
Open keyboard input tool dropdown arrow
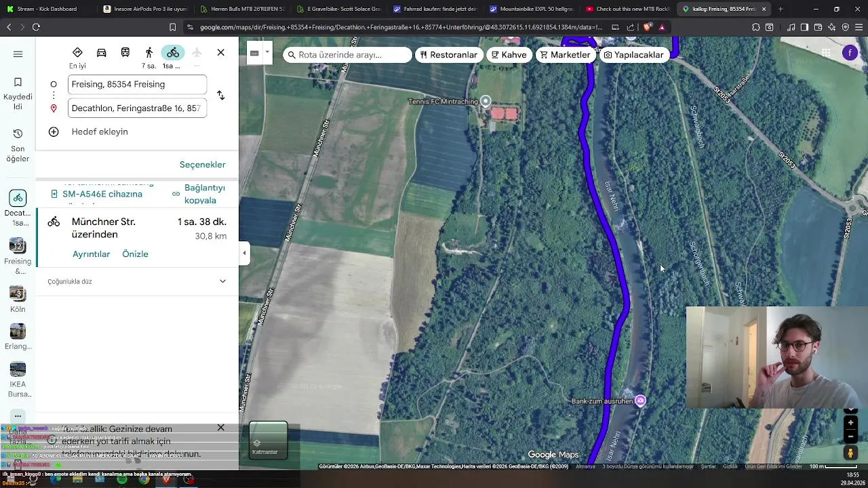pos(268,52)
